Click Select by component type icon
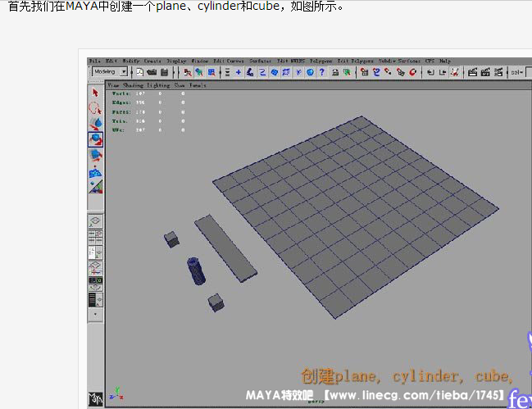 [x=211, y=72]
